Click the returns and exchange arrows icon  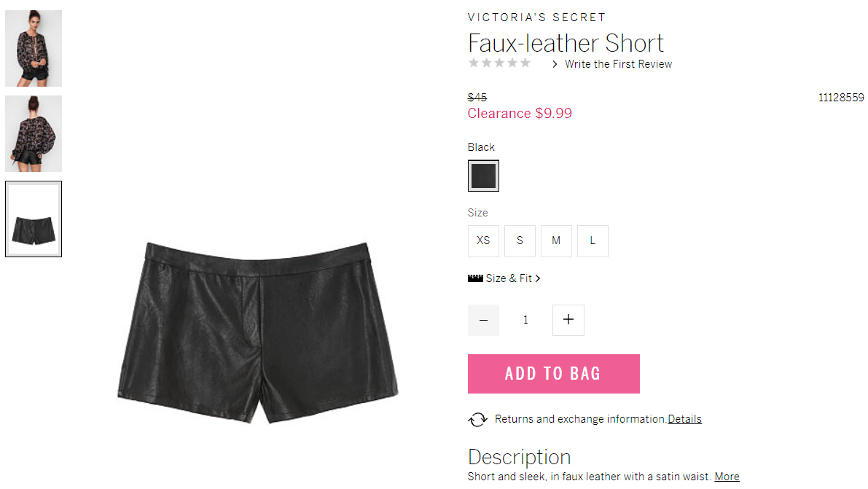click(x=478, y=420)
